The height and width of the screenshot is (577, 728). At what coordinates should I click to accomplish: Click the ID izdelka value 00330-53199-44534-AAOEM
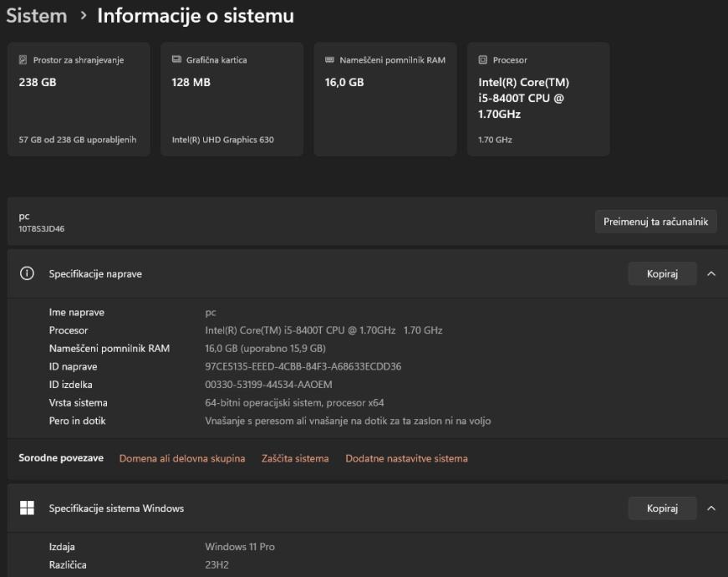[268, 384]
